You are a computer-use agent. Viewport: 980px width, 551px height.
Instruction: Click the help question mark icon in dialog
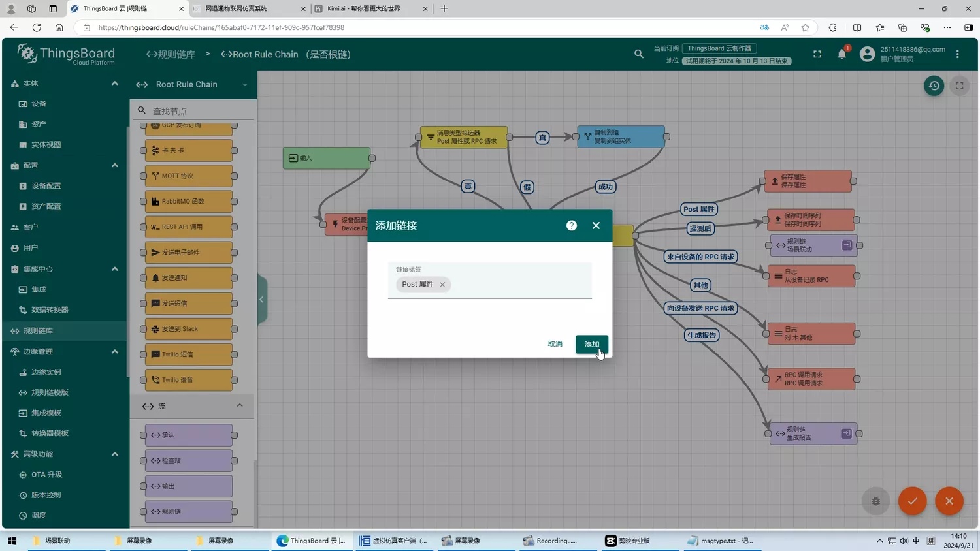572,225
